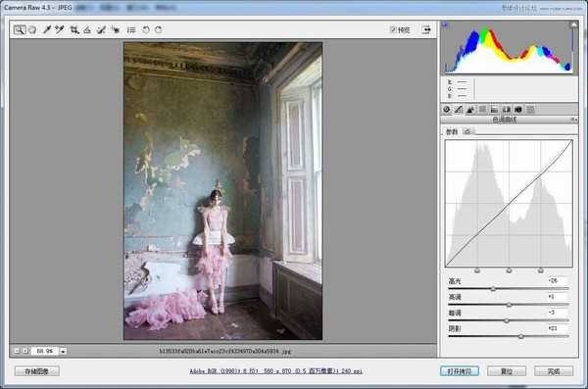This screenshot has height=389, width=588.
Task: Select the Hand tool
Action: click(x=33, y=29)
